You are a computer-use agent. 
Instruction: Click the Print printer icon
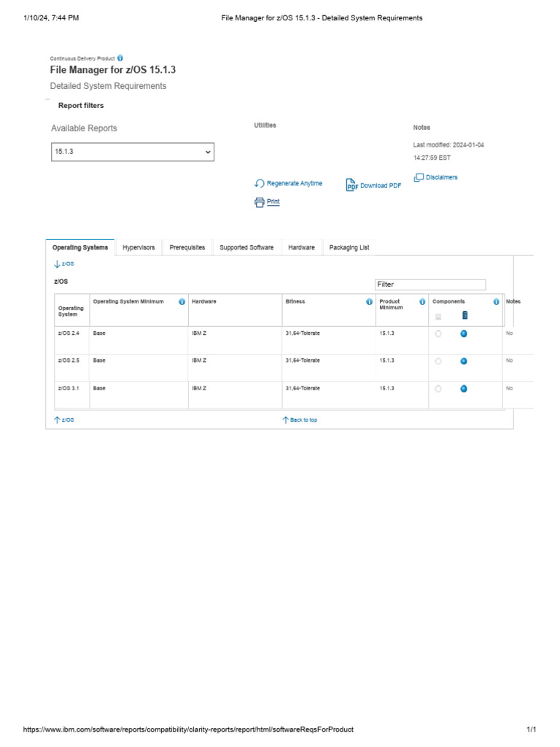point(260,202)
